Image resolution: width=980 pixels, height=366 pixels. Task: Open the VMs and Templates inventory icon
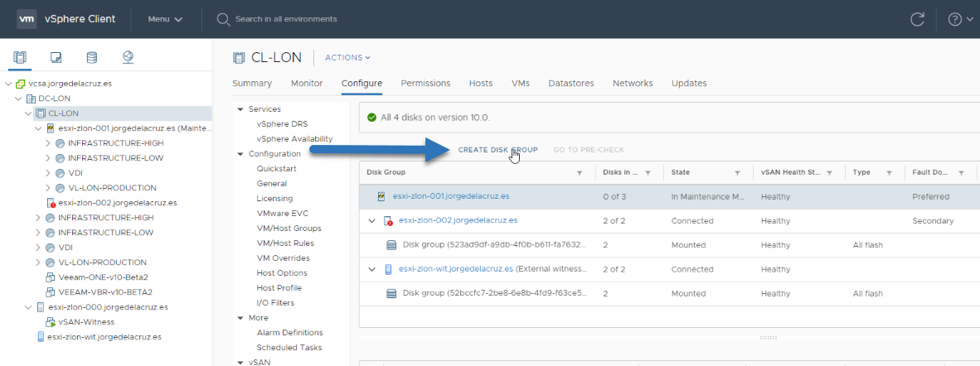point(56,58)
